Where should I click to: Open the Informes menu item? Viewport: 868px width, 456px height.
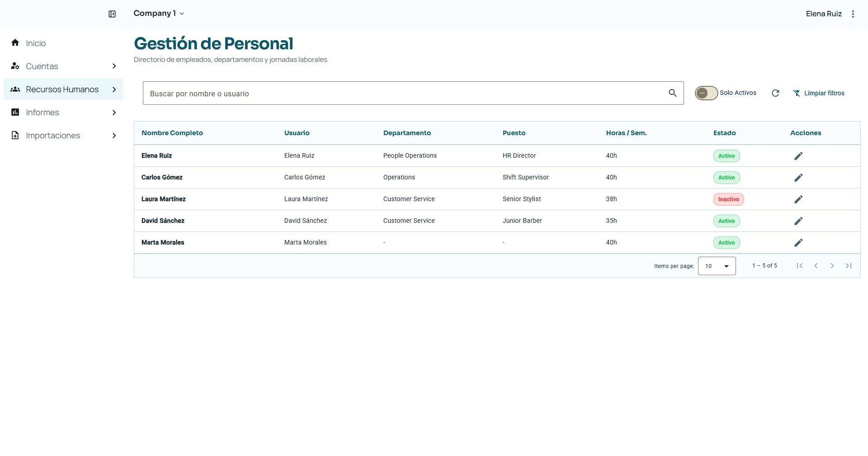63,113
